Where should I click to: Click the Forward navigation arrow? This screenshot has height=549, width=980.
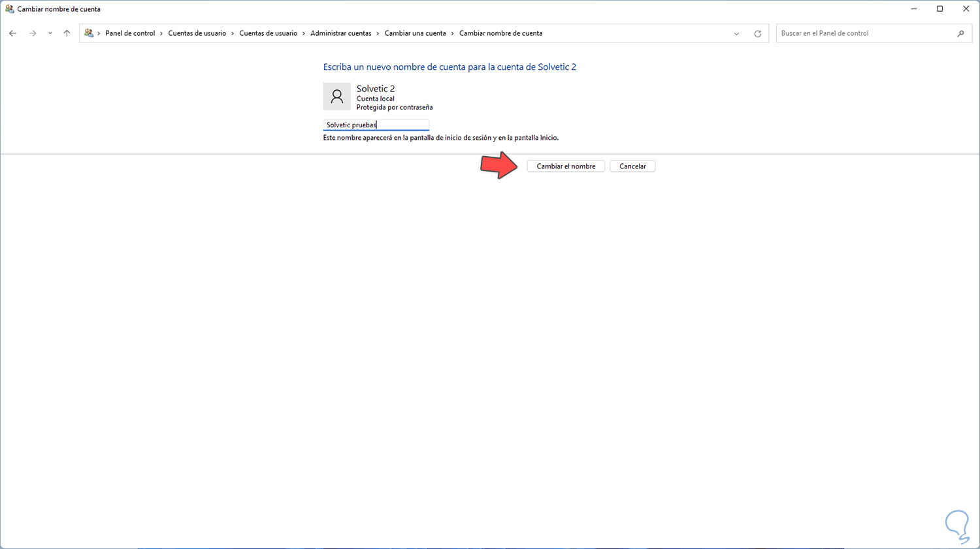[x=33, y=33]
